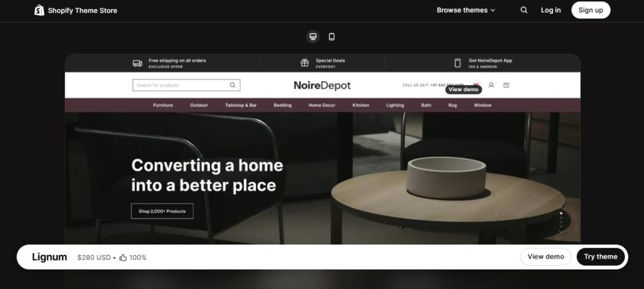Open the Tabletop & Bar menu item
Screen dimensions: 644x289
(241, 105)
